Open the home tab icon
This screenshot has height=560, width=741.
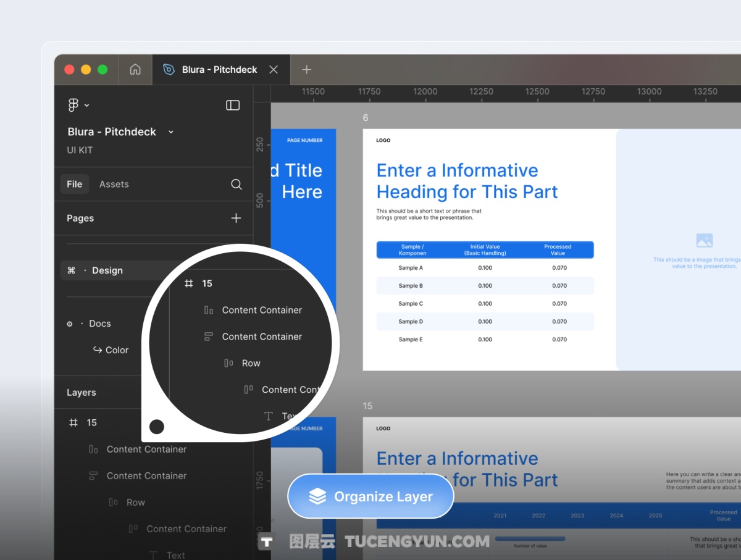click(x=135, y=70)
